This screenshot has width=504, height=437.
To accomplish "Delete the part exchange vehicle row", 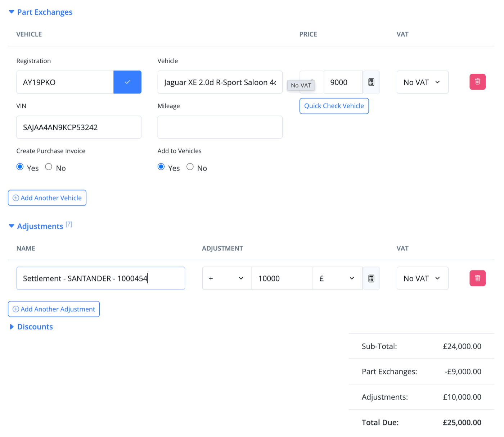I will click(477, 82).
